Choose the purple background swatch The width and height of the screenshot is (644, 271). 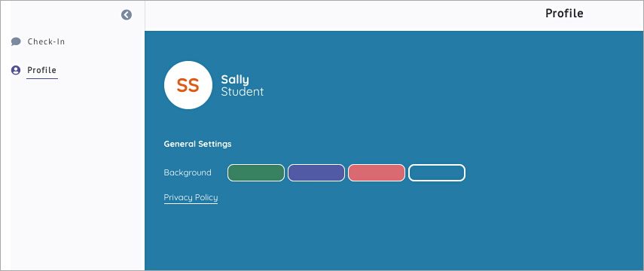[316, 173]
